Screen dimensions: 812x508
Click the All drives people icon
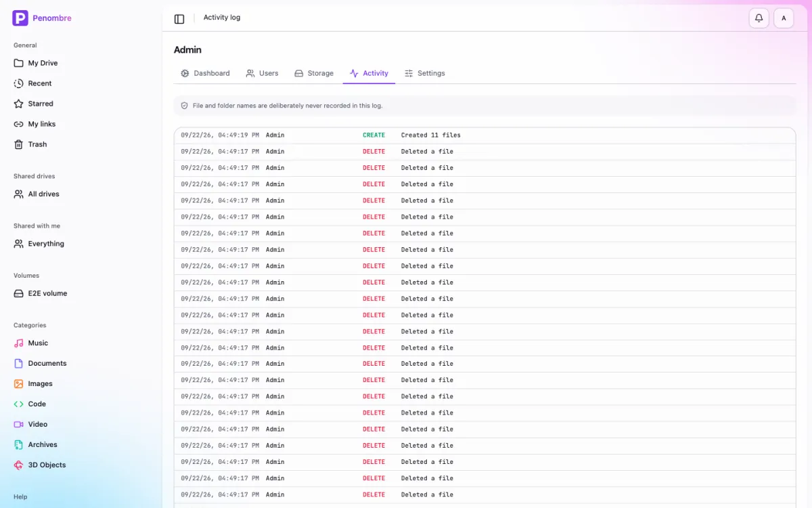(19, 194)
